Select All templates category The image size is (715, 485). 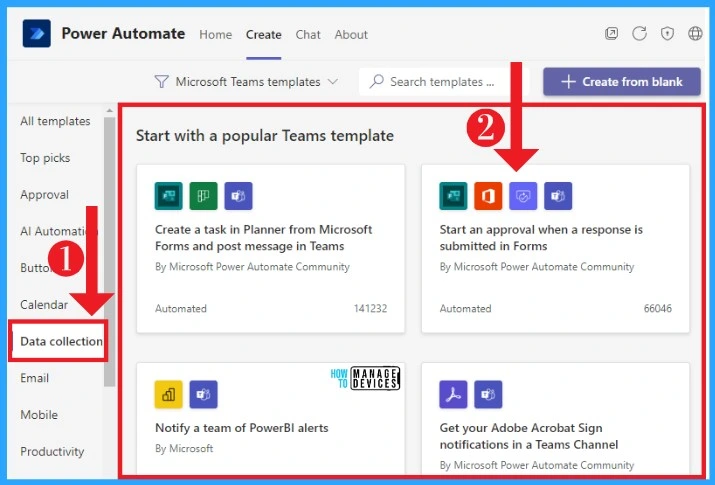(x=55, y=121)
